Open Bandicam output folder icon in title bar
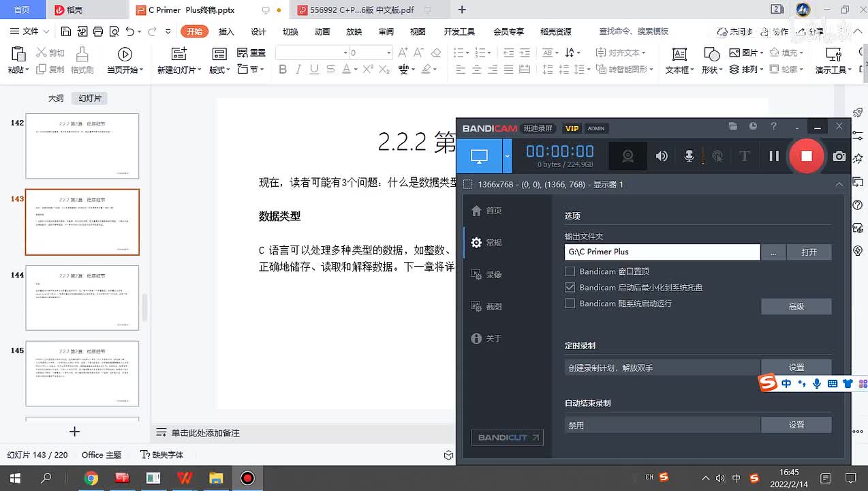 tap(733, 126)
